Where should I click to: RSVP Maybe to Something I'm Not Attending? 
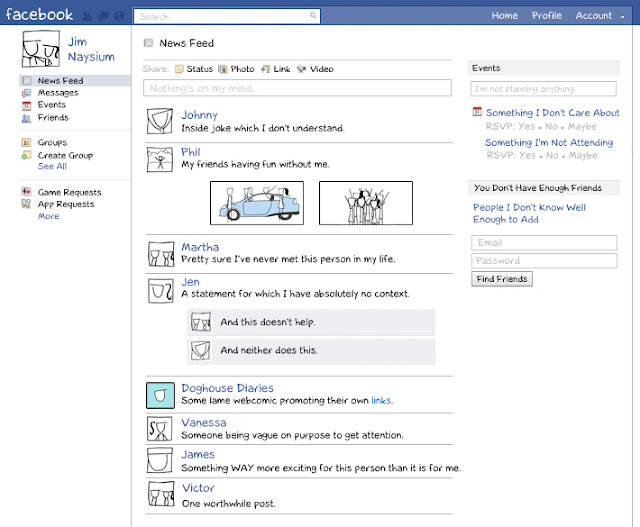point(583,156)
